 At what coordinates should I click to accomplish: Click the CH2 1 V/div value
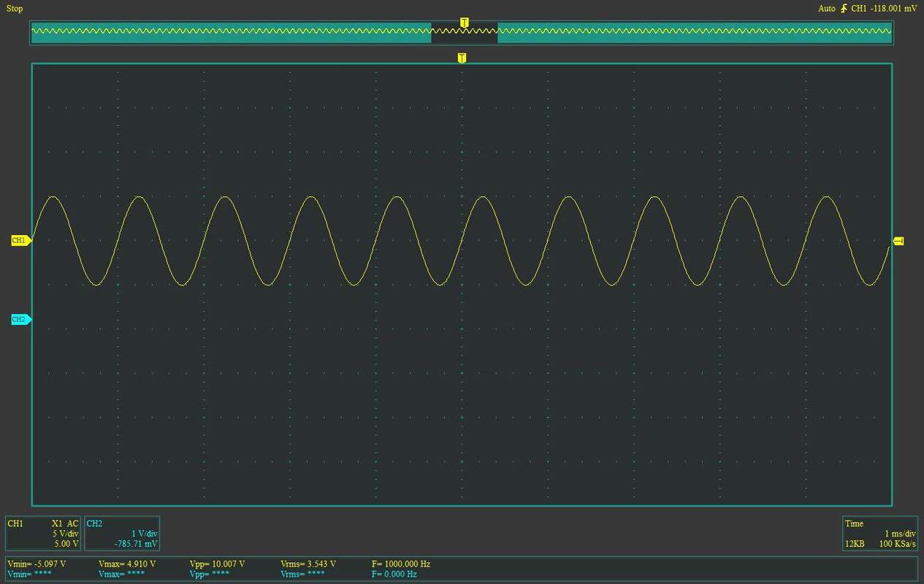[144, 534]
